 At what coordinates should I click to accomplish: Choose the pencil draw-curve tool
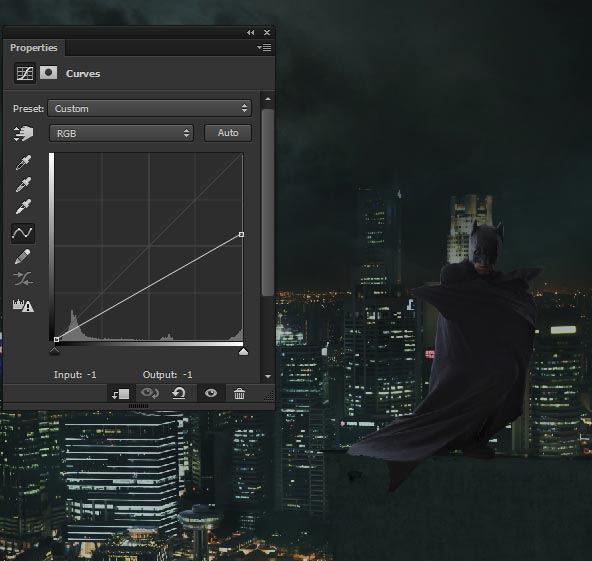point(23,256)
